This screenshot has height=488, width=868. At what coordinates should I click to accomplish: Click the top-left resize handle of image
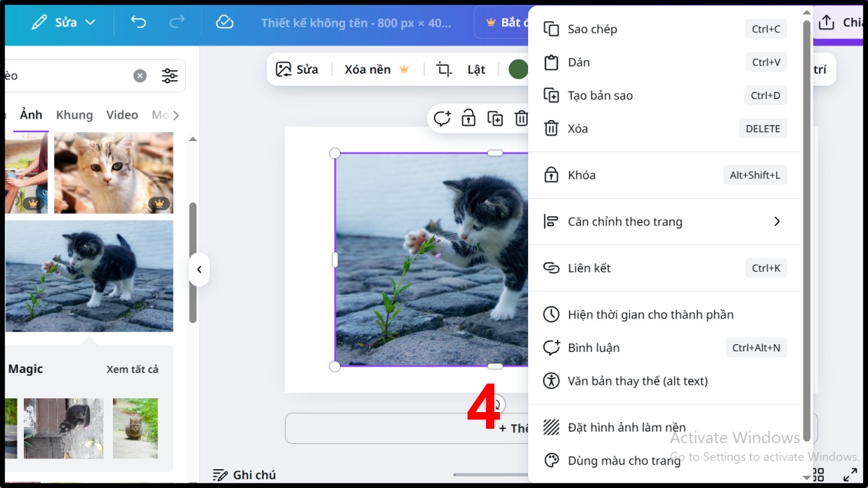point(335,153)
